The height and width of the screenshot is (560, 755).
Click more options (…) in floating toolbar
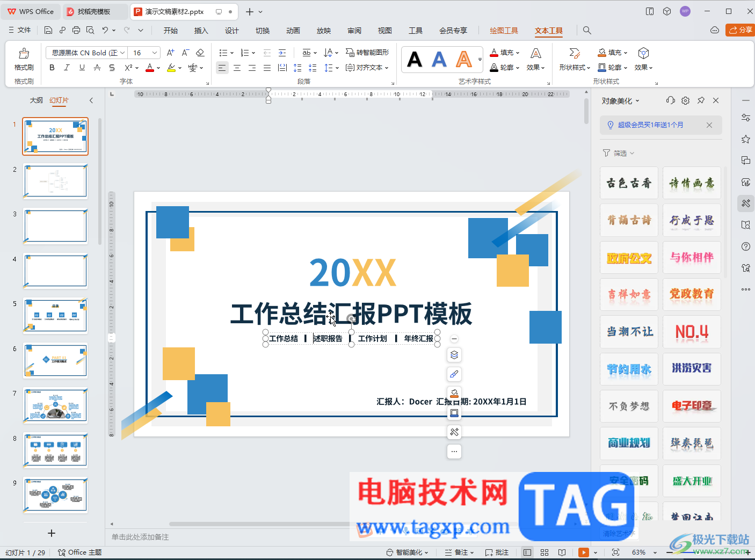tap(454, 452)
